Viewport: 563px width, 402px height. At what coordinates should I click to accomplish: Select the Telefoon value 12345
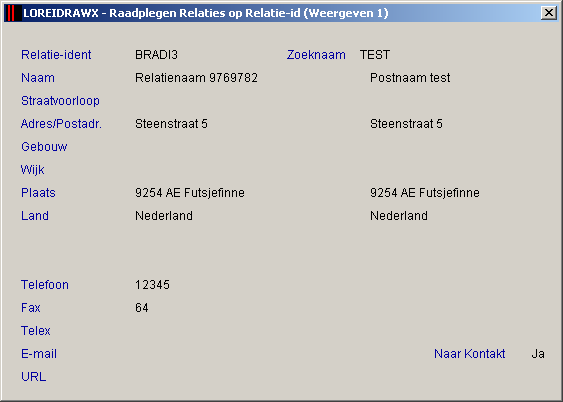click(152, 284)
